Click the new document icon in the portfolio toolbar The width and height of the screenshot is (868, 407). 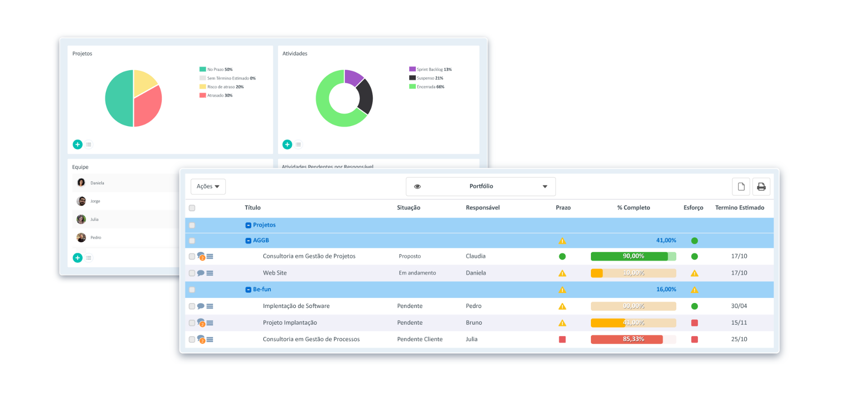pyautogui.click(x=741, y=186)
